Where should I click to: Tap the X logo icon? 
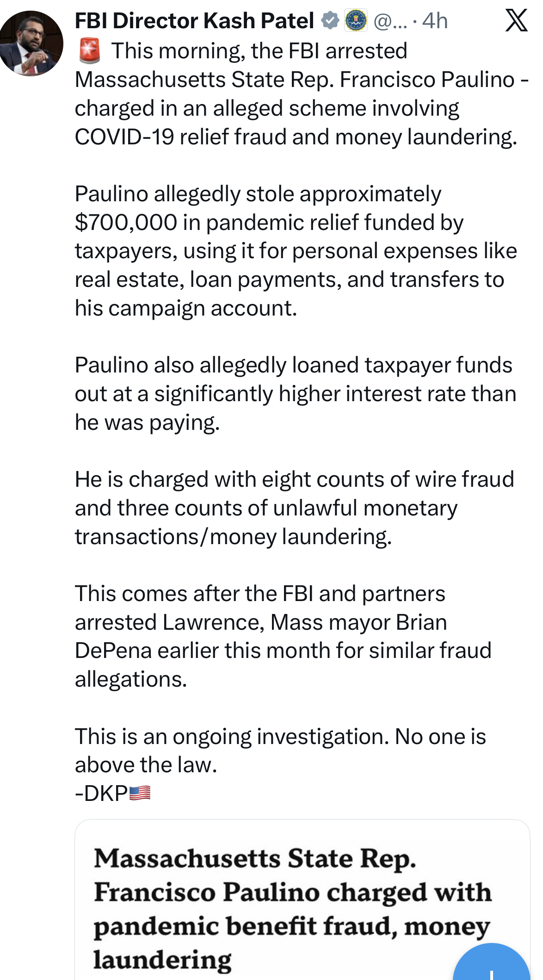[x=517, y=20]
